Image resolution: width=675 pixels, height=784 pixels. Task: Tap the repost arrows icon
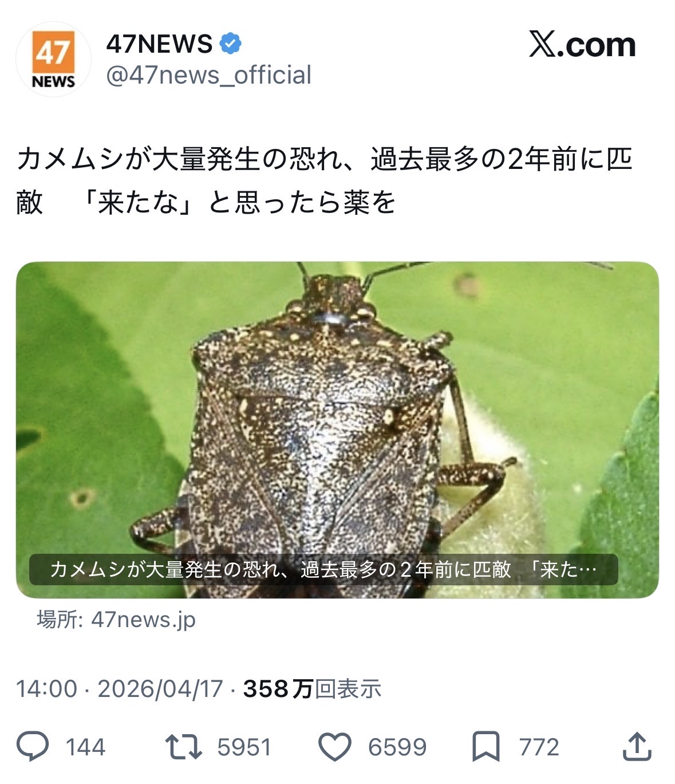click(x=183, y=747)
